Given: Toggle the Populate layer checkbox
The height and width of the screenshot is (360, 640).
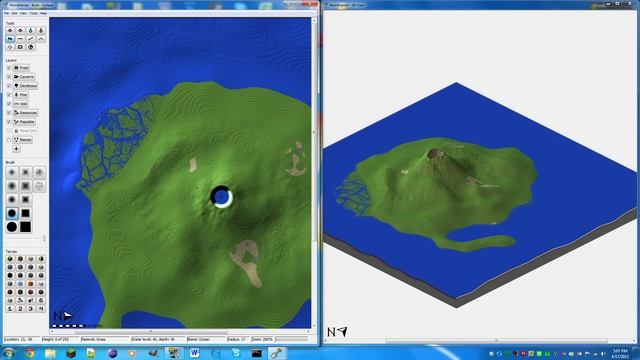Looking at the screenshot, I should [x=9, y=122].
